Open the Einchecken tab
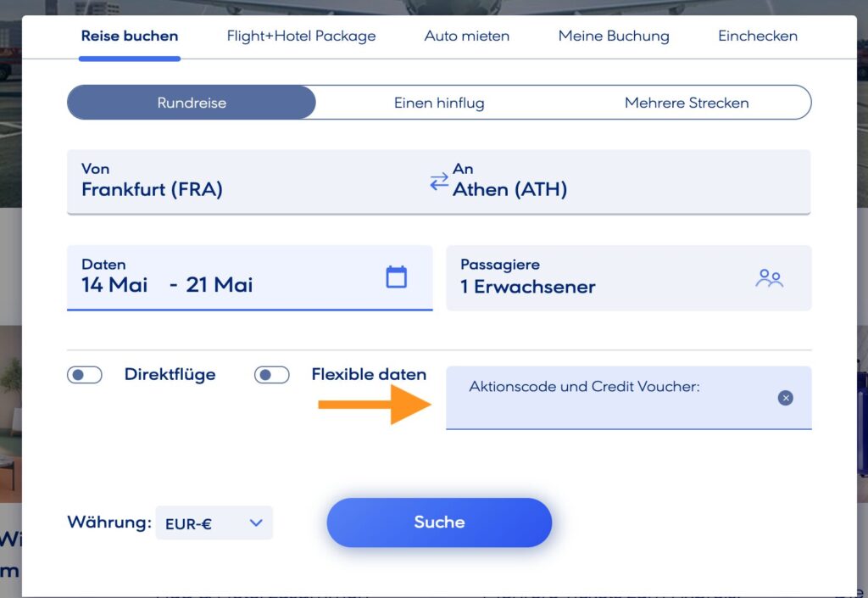The height and width of the screenshot is (598, 868). coord(757,36)
